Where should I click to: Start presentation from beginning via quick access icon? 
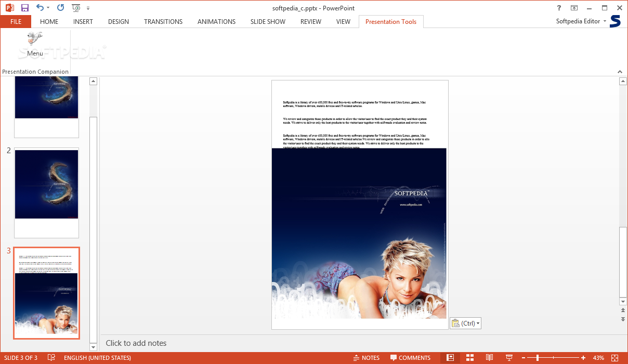pyautogui.click(x=76, y=8)
